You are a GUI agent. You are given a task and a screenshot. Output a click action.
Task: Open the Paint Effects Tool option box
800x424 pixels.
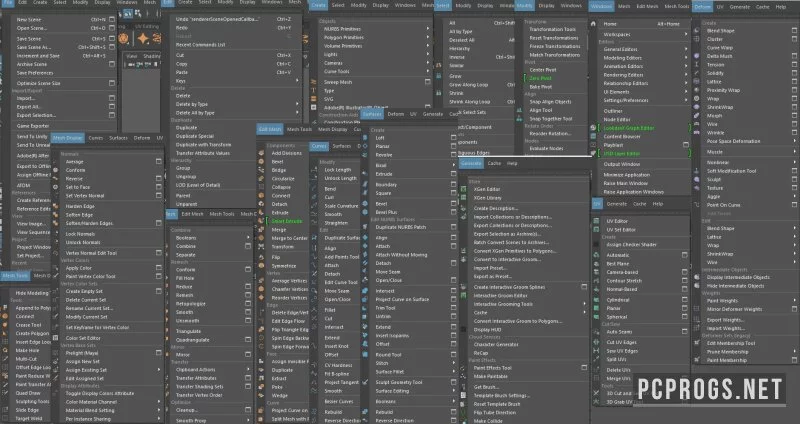tap(584, 367)
